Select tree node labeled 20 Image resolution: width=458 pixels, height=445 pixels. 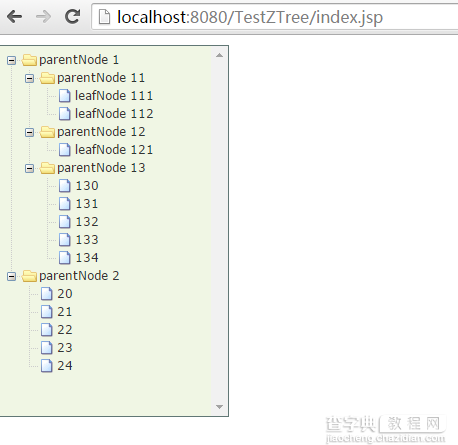[x=65, y=294]
